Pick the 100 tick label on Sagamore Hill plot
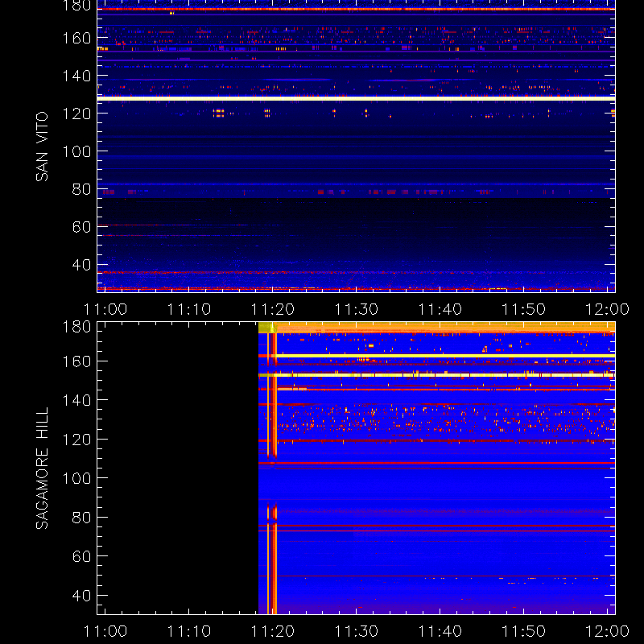 point(76,478)
